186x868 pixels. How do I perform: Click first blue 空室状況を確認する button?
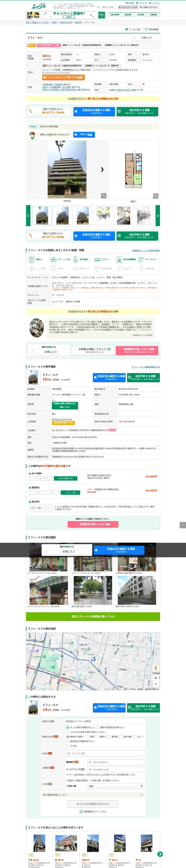click(x=94, y=112)
